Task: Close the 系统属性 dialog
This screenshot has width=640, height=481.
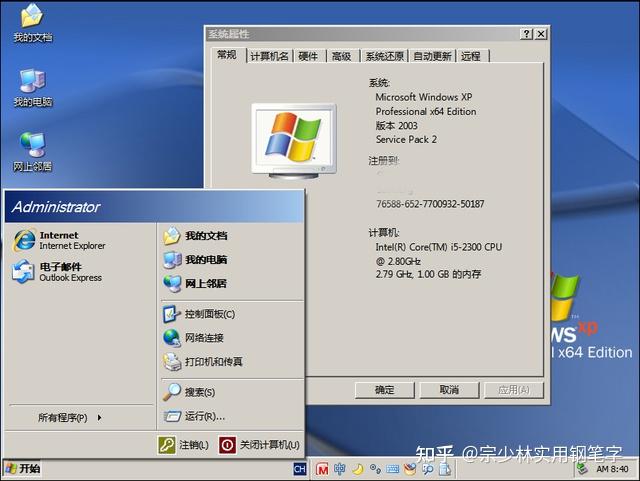Action: 540,34
